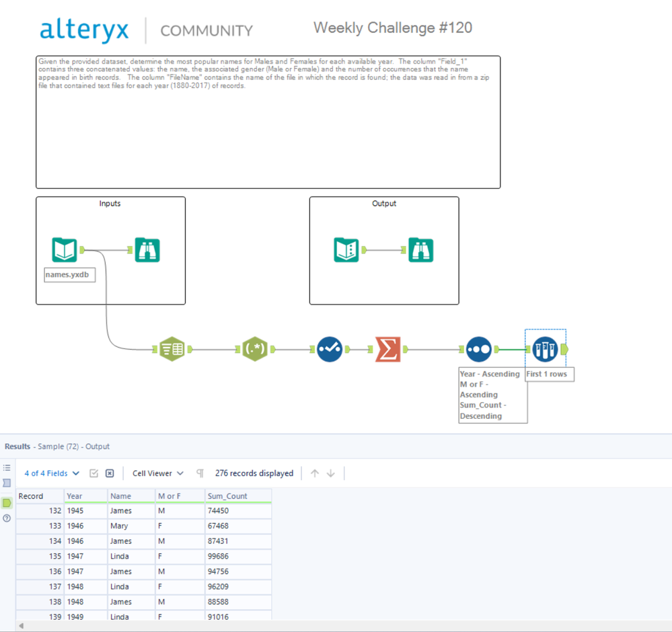Click the alteryx logo

pyautogui.click(x=84, y=30)
